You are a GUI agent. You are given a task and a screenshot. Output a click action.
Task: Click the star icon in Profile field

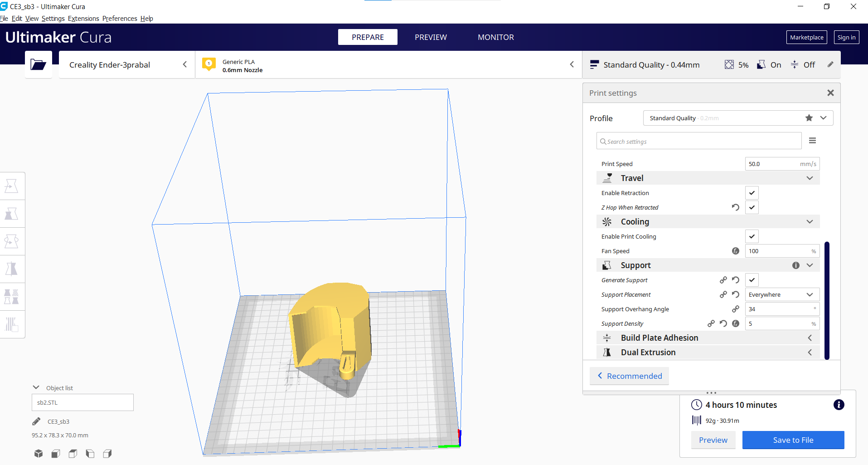[809, 118]
